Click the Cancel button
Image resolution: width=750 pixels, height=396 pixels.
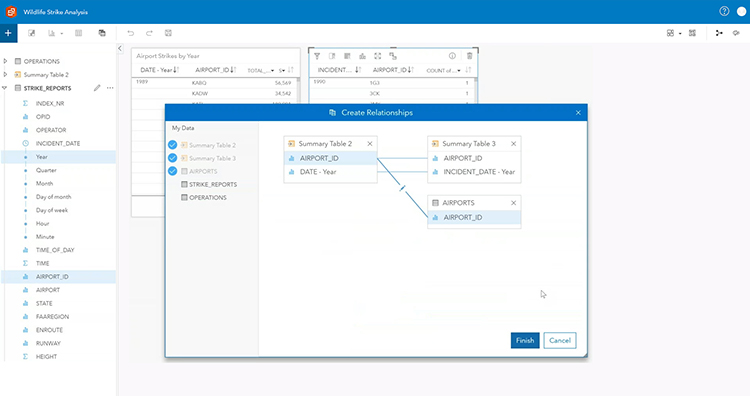click(560, 341)
